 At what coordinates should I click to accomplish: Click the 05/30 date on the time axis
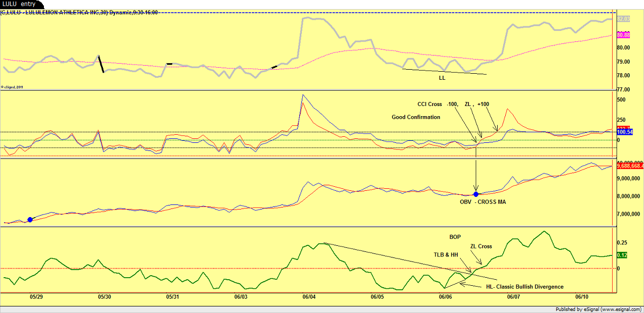pos(104,297)
